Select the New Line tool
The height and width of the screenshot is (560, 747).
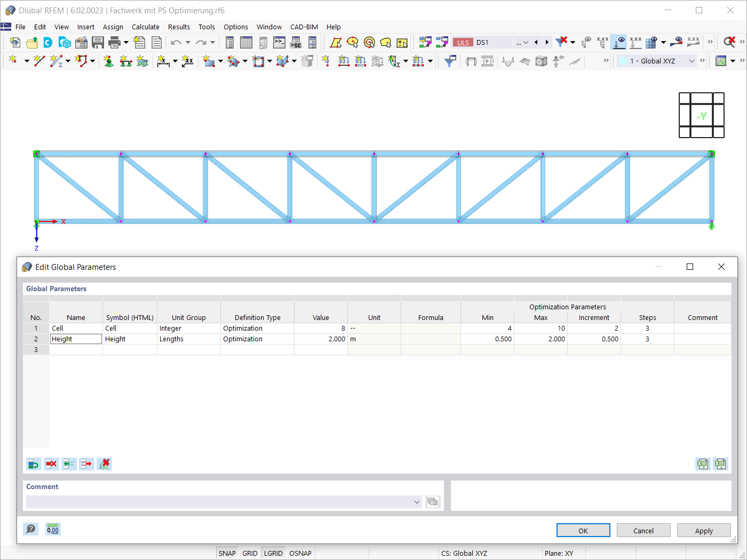point(37,61)
